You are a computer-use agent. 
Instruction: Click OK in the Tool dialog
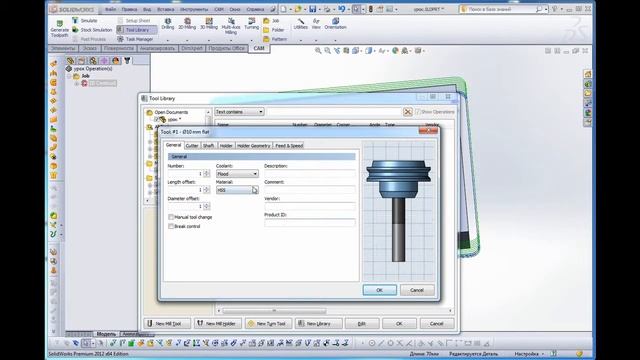click(379, 290)
